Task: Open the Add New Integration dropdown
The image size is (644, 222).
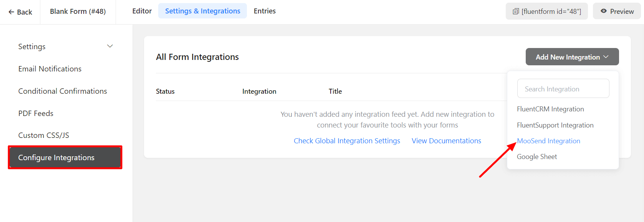Action: (x=572, y=57)
